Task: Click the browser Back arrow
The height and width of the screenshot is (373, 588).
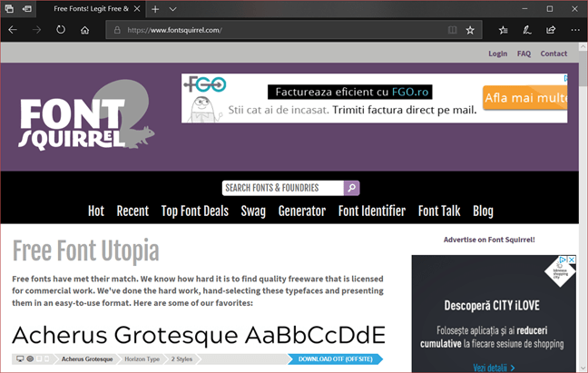Action: pyautogui.click(x=13, y=29)
